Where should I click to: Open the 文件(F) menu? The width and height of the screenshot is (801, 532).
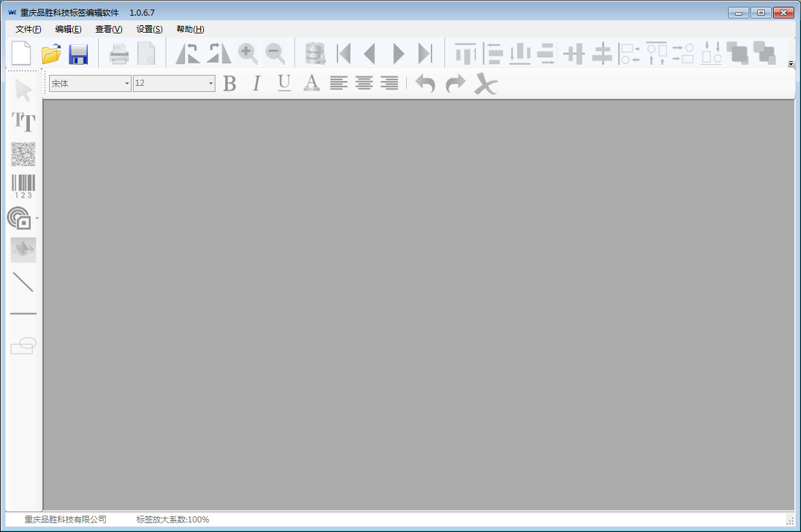pos(28,29)
